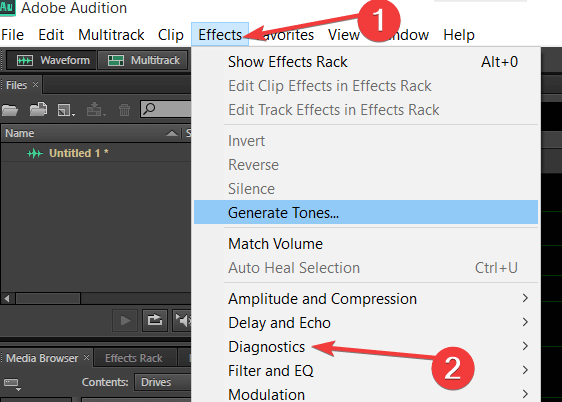Click the waveform icon beside Untitled 1

[x=35, y=153]
